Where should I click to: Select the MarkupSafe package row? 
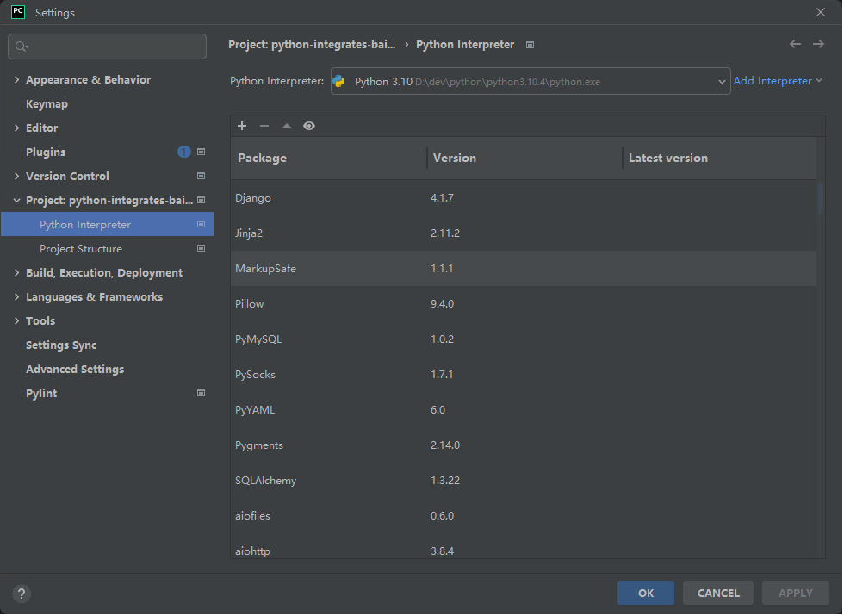(x=524, y=268)
